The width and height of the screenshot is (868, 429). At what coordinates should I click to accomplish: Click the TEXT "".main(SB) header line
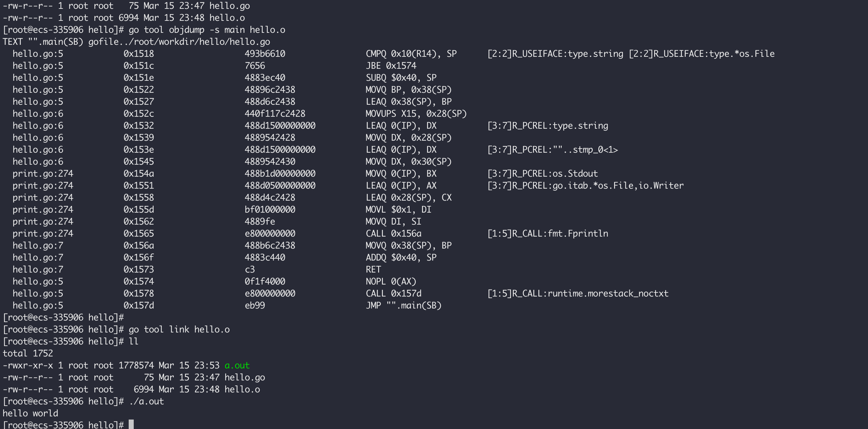click(x=136, y=42)
